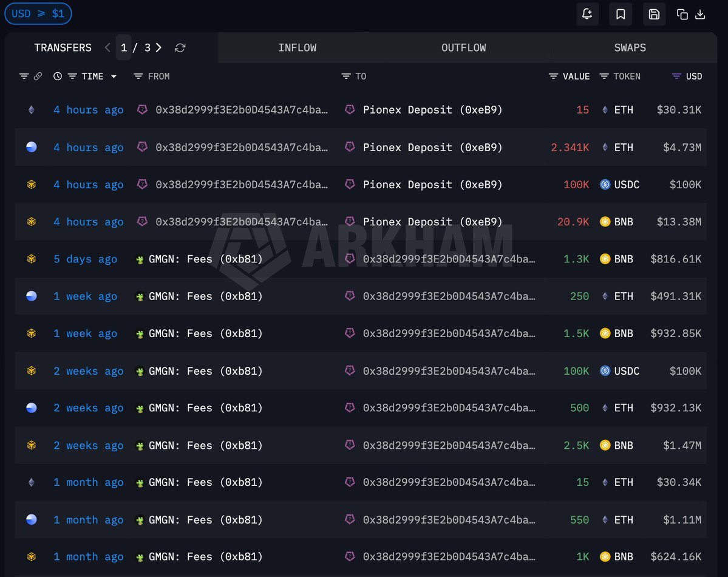728x577 pixels.
Task: Click Base chain icon on 550 ETH row
Action: point(31,519)
